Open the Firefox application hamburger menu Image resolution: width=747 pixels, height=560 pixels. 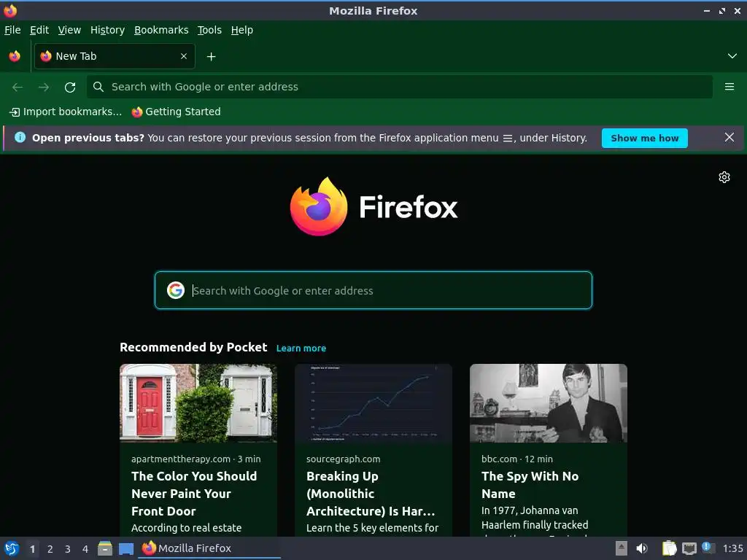(729, 87)
